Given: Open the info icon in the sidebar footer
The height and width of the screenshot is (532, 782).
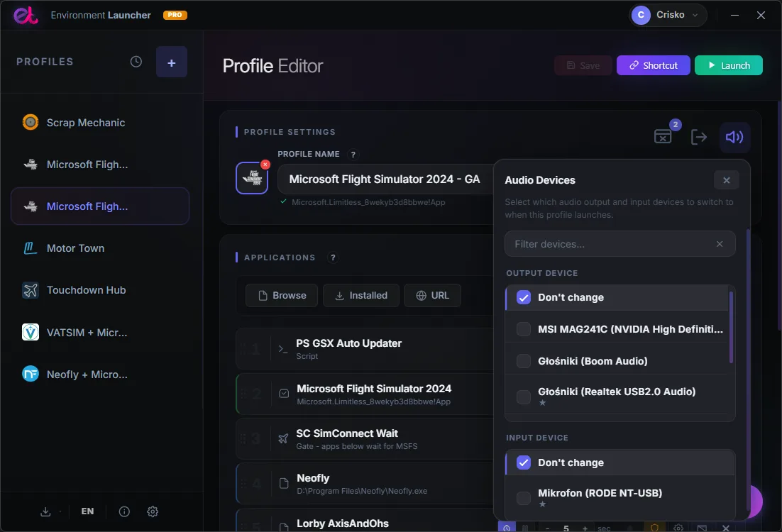Looking at the screenshot, I should 124,511.
